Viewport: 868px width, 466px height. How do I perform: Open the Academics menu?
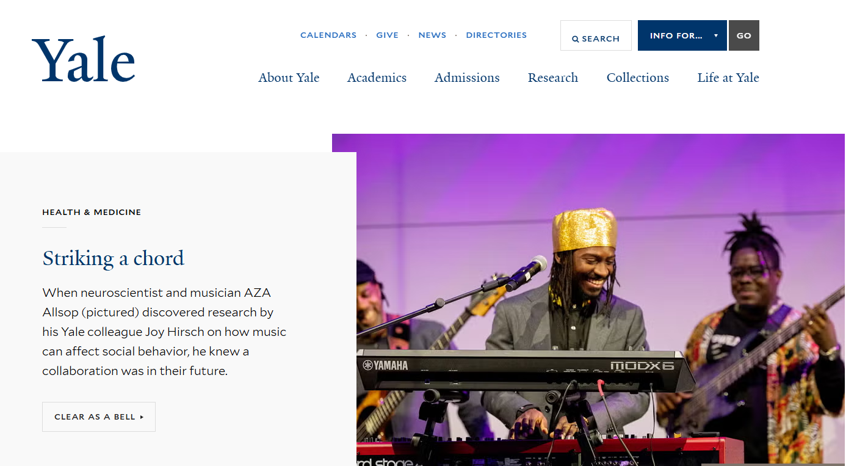(377, 78)
